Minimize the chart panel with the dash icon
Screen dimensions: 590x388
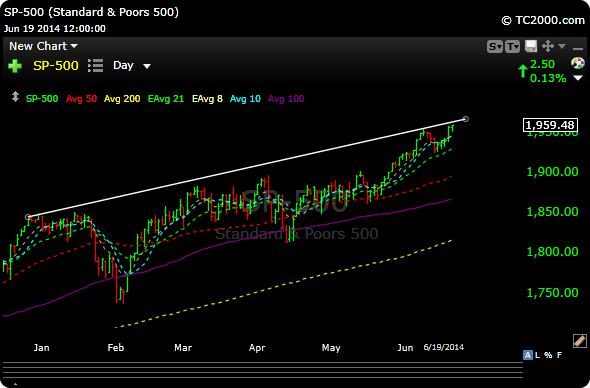coord(578,49)
